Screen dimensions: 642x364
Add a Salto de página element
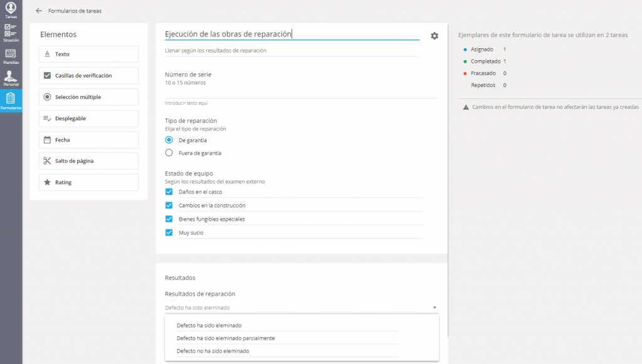88,161
